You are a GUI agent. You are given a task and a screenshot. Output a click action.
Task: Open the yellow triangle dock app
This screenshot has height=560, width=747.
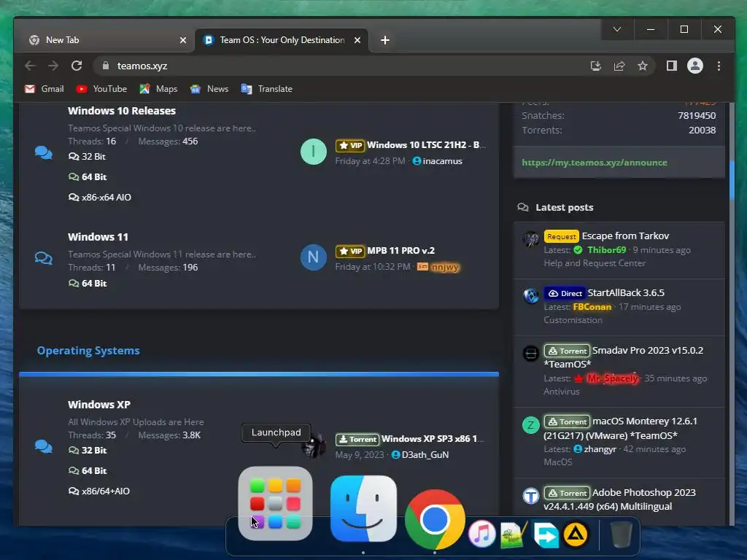[576, 534]
